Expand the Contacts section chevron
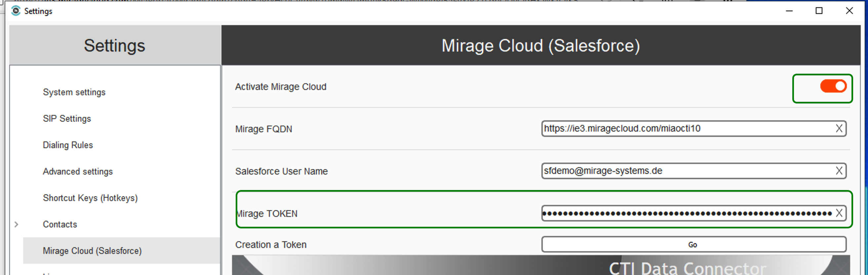The width and height of the screenshot is (868, 275). [x=16, y=224]
